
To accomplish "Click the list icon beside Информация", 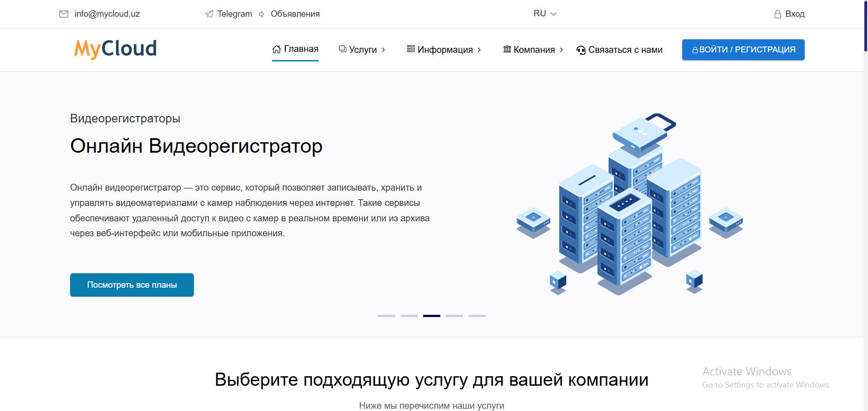I will (x=410, y=49).
